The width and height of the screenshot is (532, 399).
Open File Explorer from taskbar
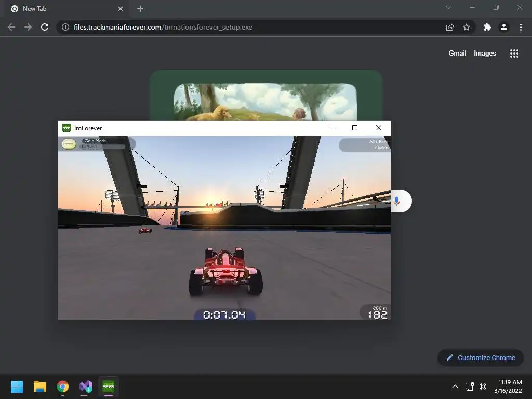pyautogui.click(x=39, y=387)
